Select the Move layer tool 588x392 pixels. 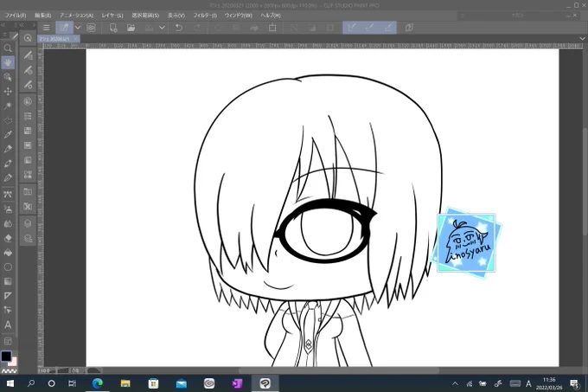pos(8,92)
